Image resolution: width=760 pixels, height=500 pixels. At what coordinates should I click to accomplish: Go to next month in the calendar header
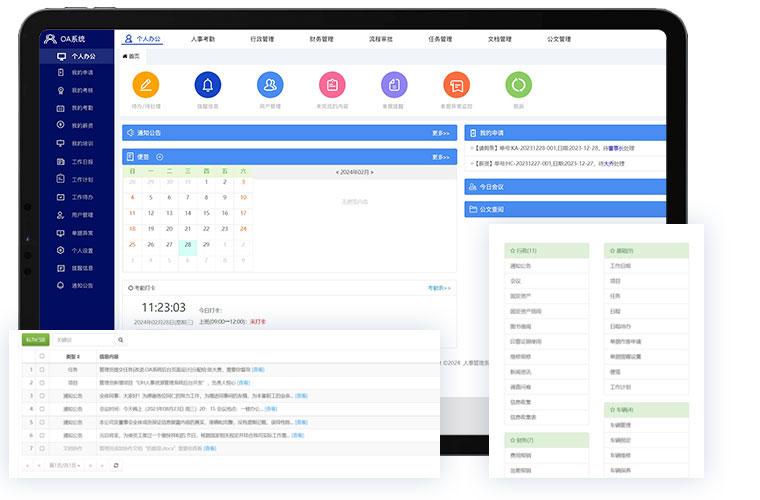pos(372,172)
